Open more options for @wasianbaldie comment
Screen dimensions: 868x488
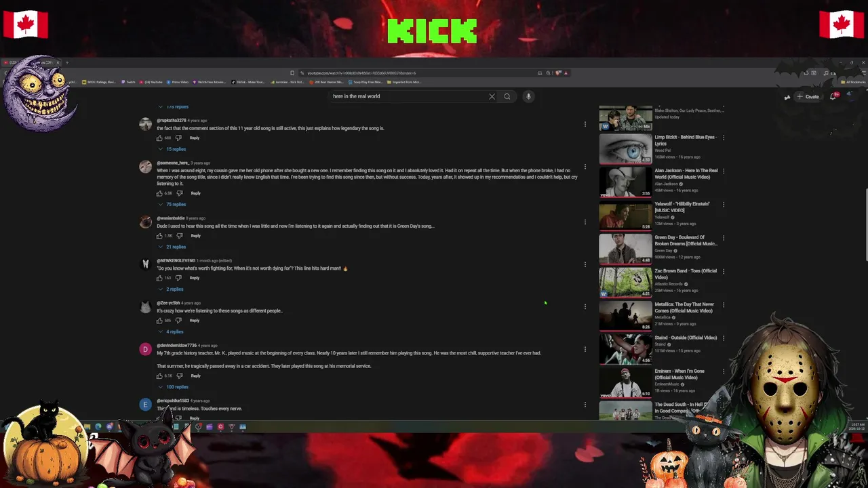(x=585, y=222)
